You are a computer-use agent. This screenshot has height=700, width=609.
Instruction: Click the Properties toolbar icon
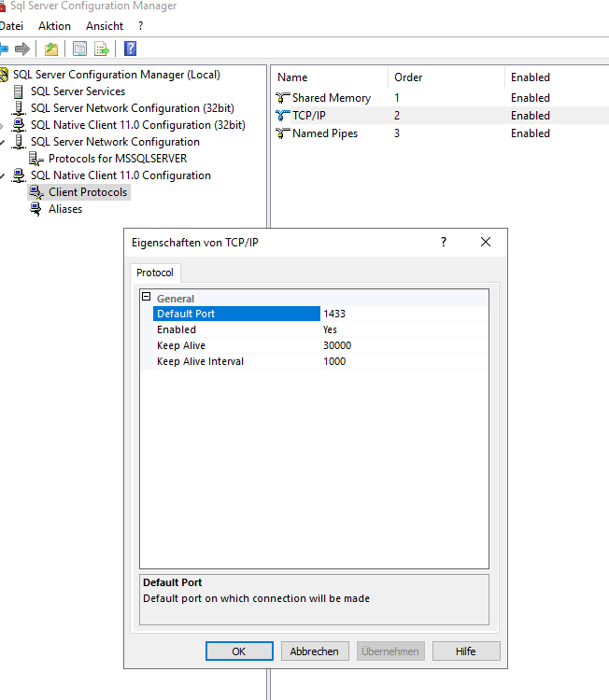click(x=79, y=49)
